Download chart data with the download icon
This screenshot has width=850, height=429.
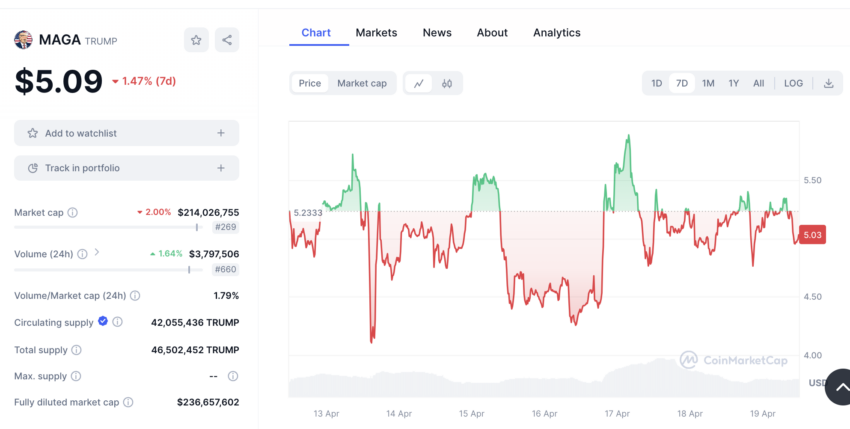pyautogui.click(x=828, y=84)
